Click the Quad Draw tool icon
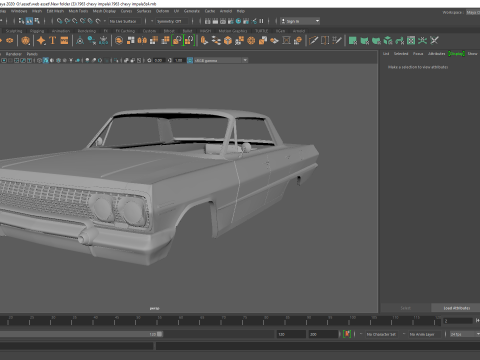This screenshot has height=360, width=480. point(337,40)
